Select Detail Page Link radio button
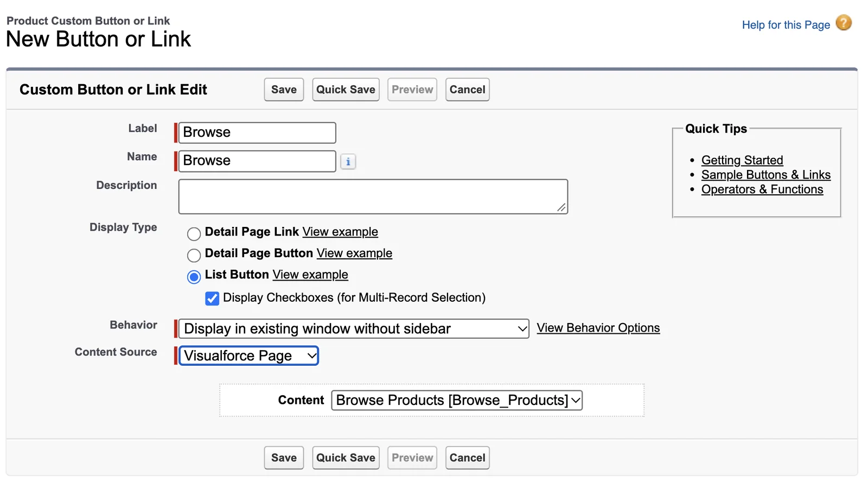The image size is (868, 495). pyautogui.click(x=194, y=234)
